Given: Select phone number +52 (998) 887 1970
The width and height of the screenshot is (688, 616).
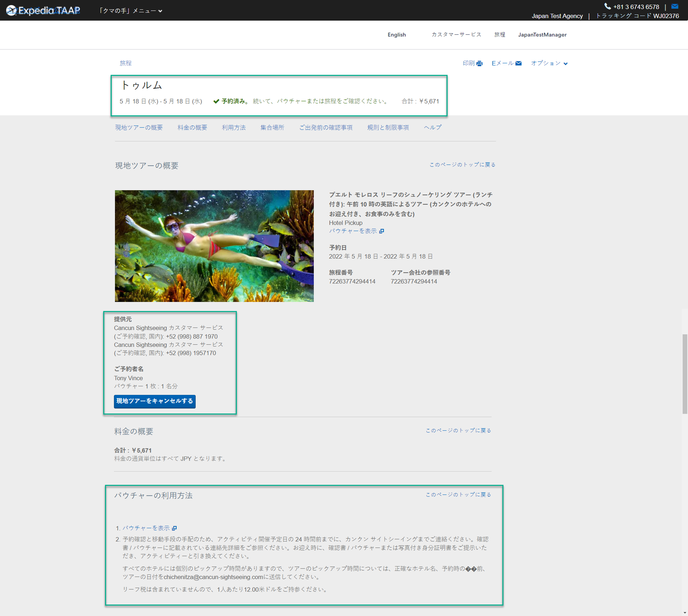Looking at the screenshot, I should tap(192, 336).
